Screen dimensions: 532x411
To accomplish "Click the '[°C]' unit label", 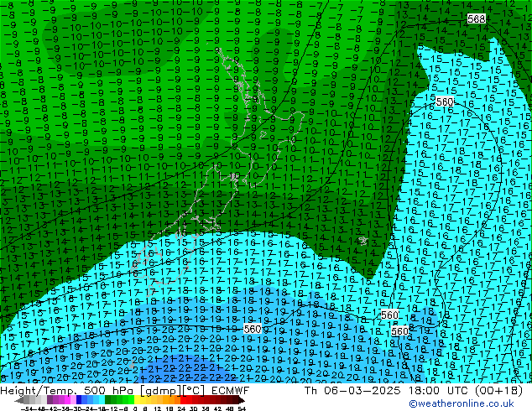I will click(x=193, y=391).
